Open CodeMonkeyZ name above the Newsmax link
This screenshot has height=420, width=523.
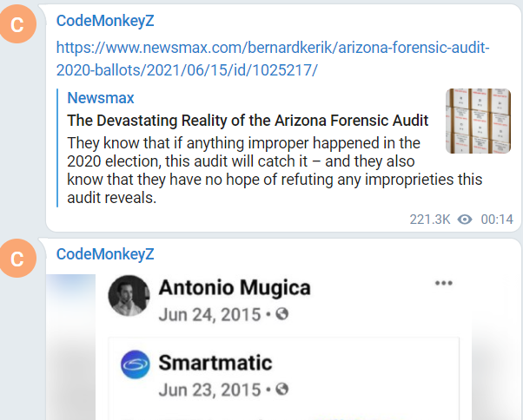click(x=105, y=20)
